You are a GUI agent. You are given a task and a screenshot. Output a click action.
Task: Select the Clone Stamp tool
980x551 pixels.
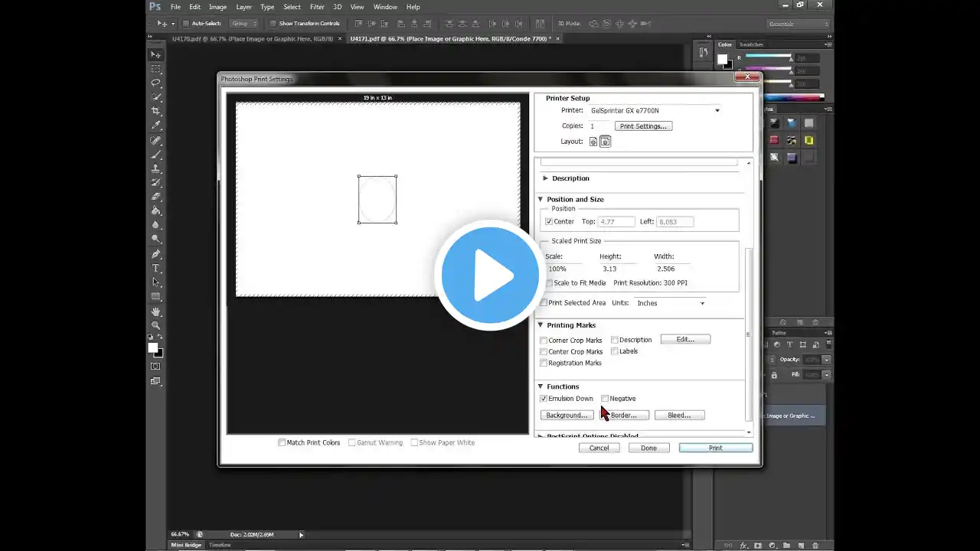pyautogui.click(x=156, y=168)
